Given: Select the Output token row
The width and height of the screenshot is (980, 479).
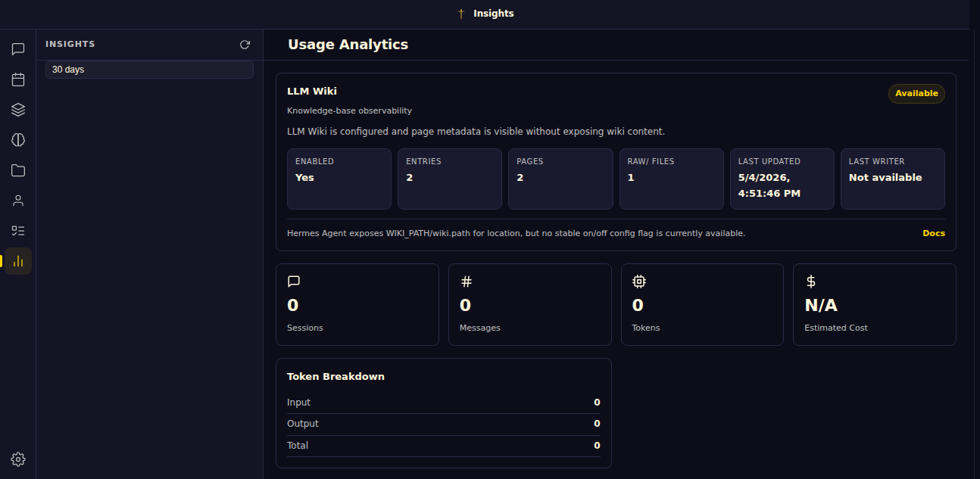Looking at the screenshot, I should click(x=443, y=424).
